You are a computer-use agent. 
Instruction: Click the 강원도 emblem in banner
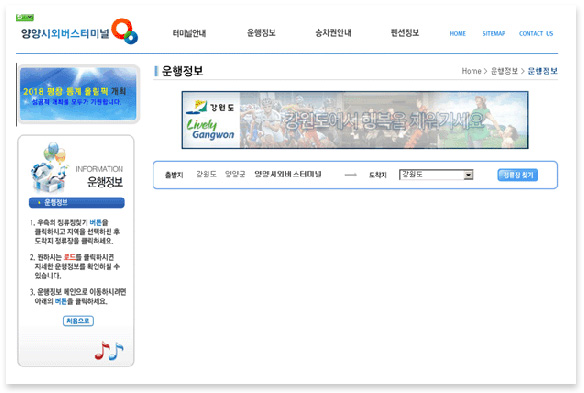(x=210, y=107)
